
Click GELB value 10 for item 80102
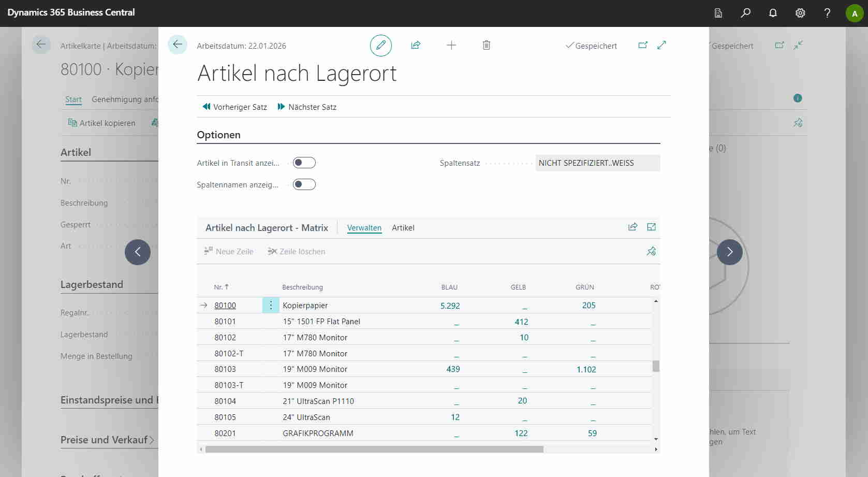coord(524,338)
